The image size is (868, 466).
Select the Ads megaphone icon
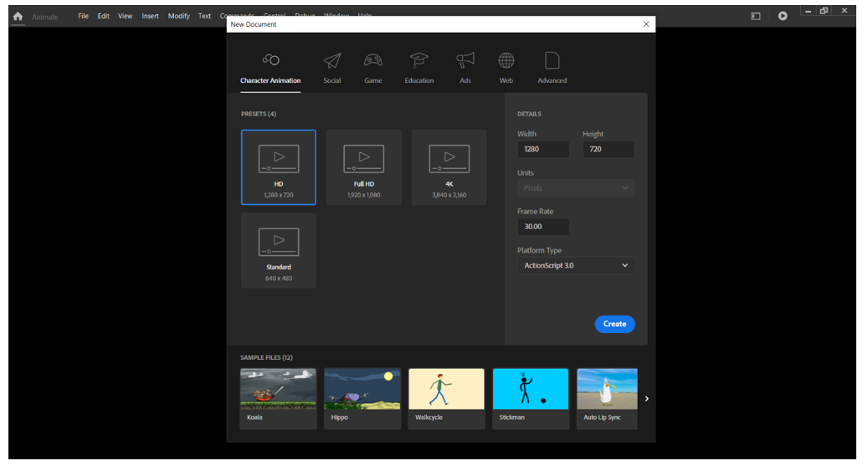465,60
